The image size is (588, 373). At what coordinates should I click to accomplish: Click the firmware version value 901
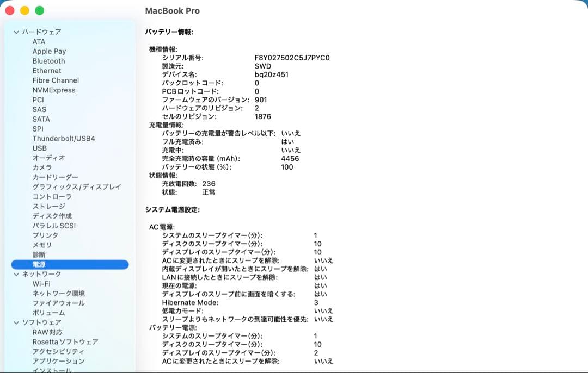[x=261, y=100]
